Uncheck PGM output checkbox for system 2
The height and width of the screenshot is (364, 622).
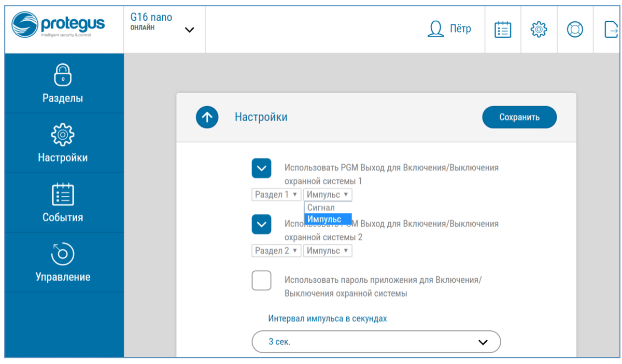tap(261, 224)
